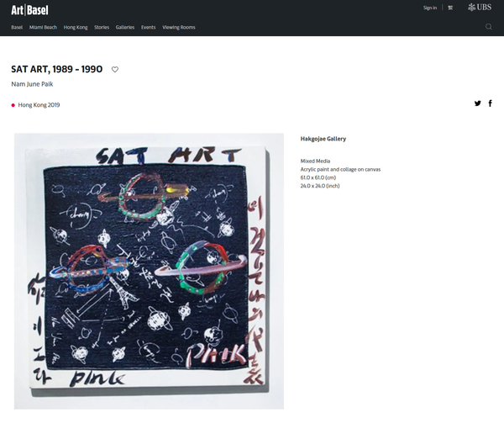The image size is (504, 423).
Task: Share artwork on Twitter
Action: pyautogui.click(x=478, y=103)
